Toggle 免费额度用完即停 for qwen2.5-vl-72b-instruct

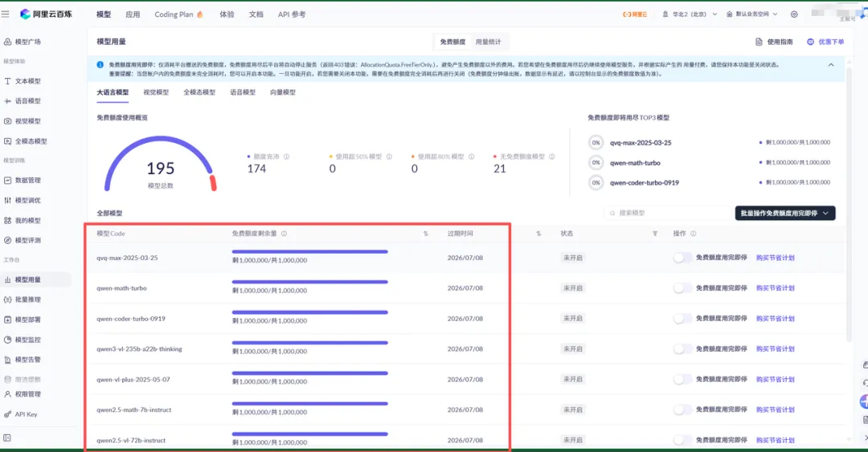pos(682,440)
